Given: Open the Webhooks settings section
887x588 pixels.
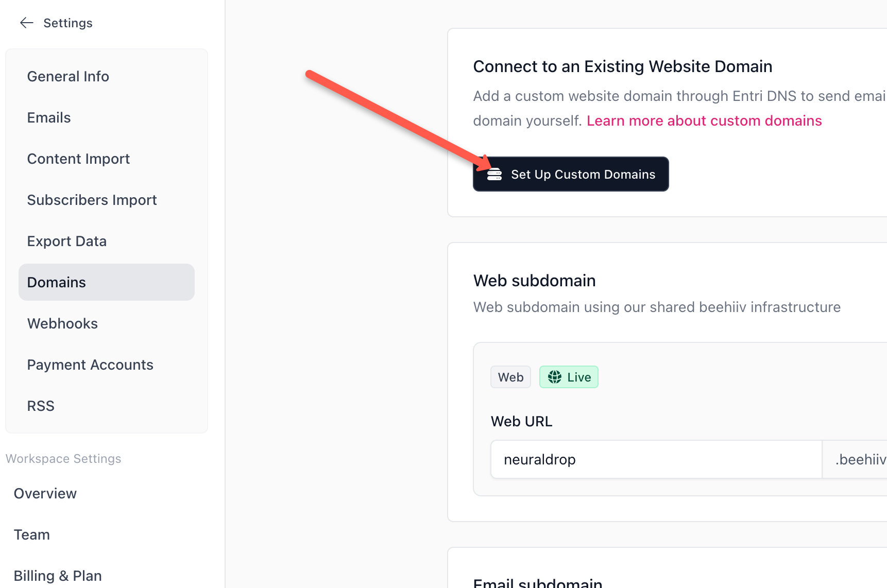Looking at the screenshot, I should tap(62, 323).
